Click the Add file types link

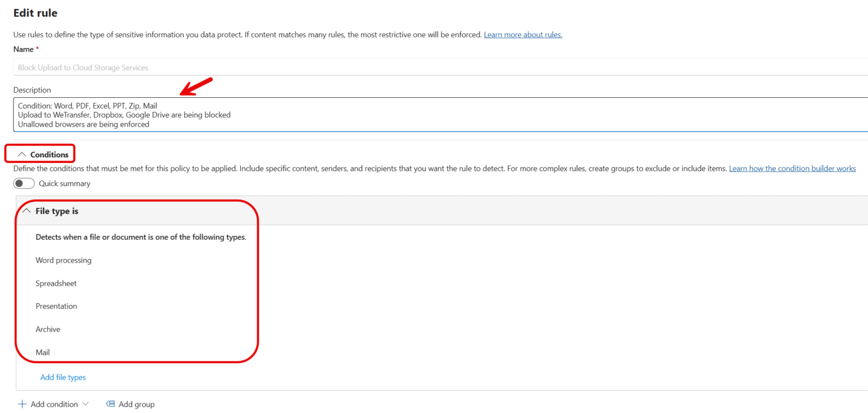point(63,377)
